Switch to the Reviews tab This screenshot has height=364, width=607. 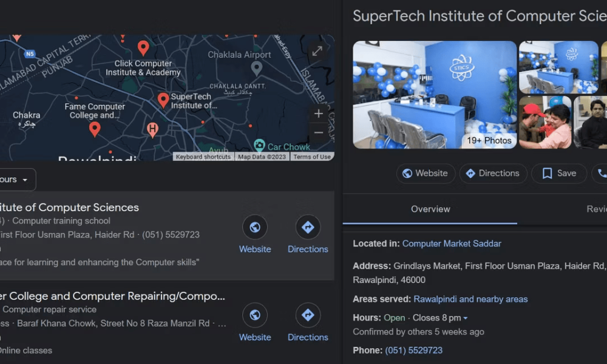pyautogui.click(x=597, y=209)
